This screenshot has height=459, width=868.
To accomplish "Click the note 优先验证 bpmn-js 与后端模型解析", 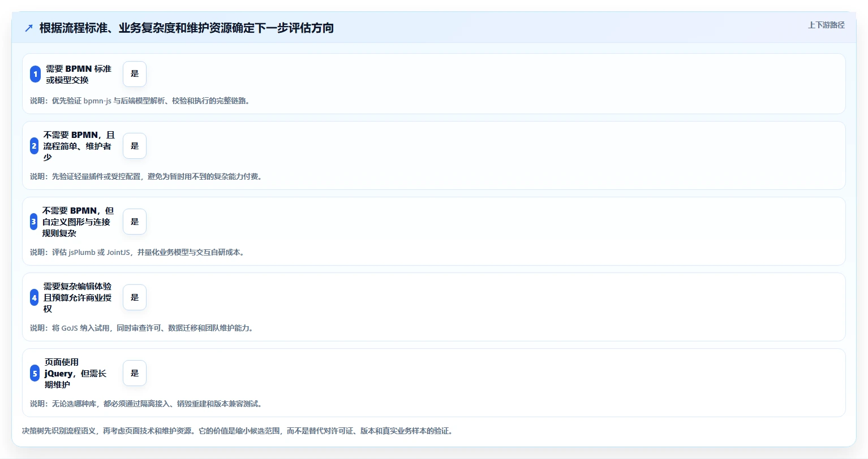I will pos(140,101).
